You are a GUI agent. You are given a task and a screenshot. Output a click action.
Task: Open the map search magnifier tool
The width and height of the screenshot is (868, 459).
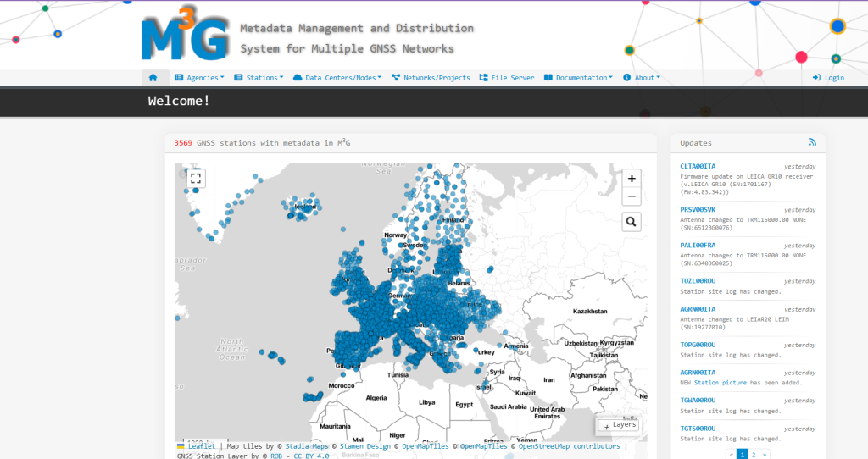tap(631, 222)
